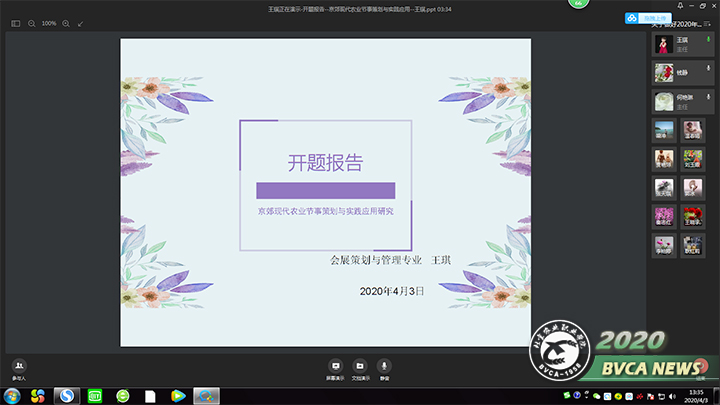Click the zoom in magnifier icon
The image size is (720, 405).
click(x=66, y=23)
